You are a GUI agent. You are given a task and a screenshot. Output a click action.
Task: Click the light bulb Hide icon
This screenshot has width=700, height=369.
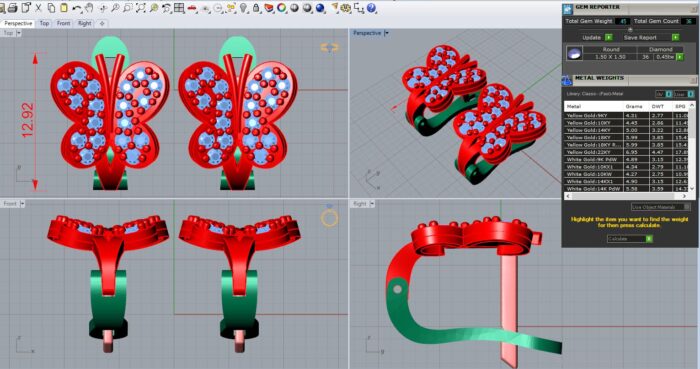pos(243,8)
